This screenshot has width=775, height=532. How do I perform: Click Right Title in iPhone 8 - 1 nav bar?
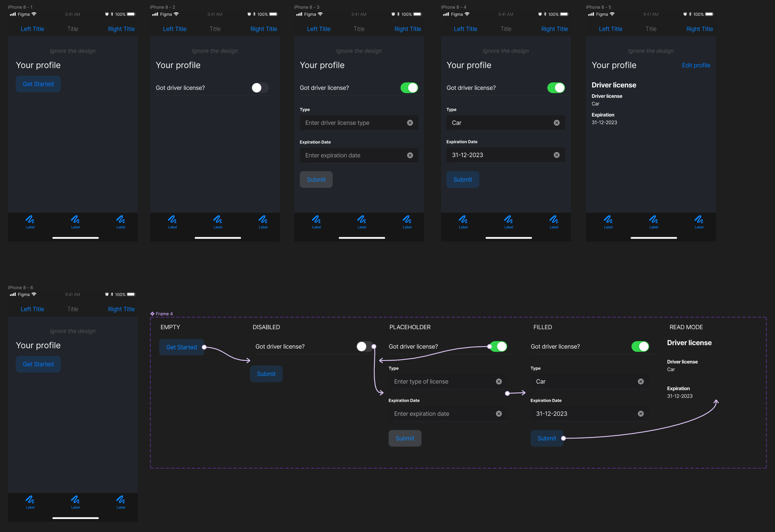[x=121, y=29]
